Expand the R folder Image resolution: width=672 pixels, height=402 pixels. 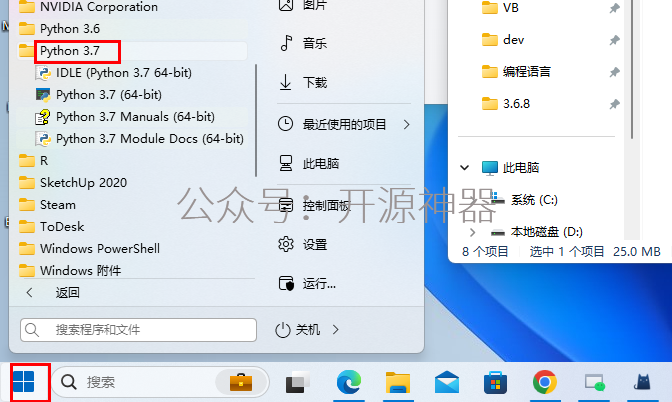pos(34,161)
